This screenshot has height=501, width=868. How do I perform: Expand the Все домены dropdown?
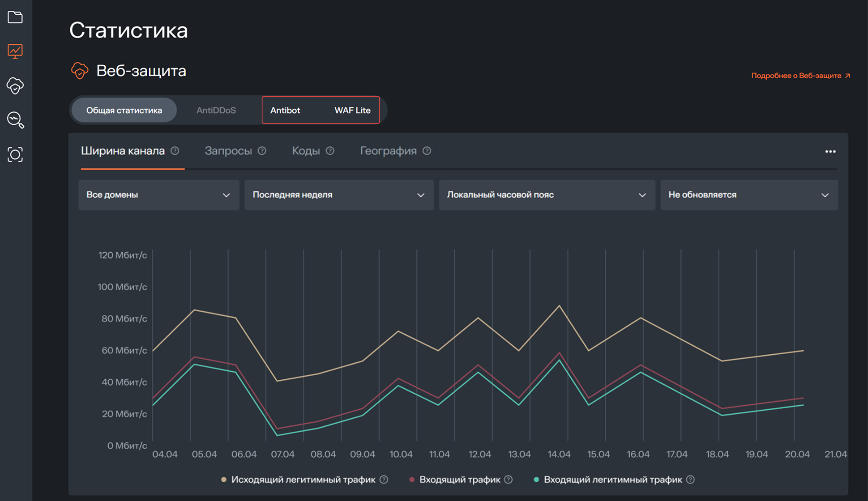tap(158, 195)
